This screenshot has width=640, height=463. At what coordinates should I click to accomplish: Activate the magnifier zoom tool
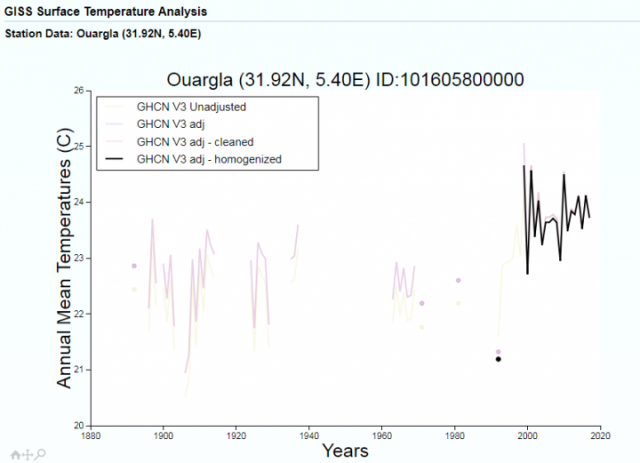tap(40, 454)
